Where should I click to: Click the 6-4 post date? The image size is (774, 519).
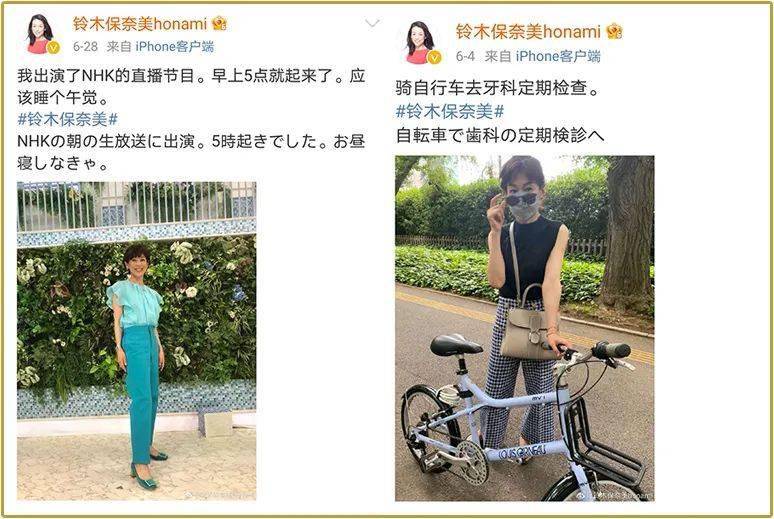click(x=465, y=57)
